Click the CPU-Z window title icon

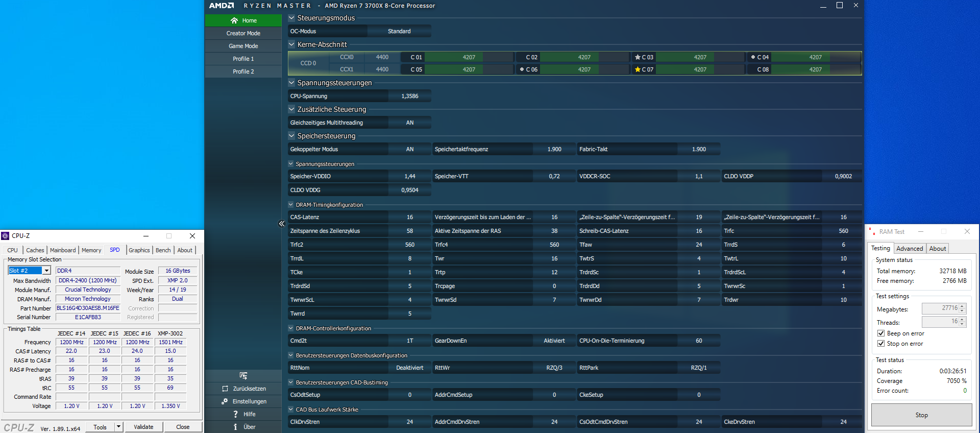(x=5, y=236)
